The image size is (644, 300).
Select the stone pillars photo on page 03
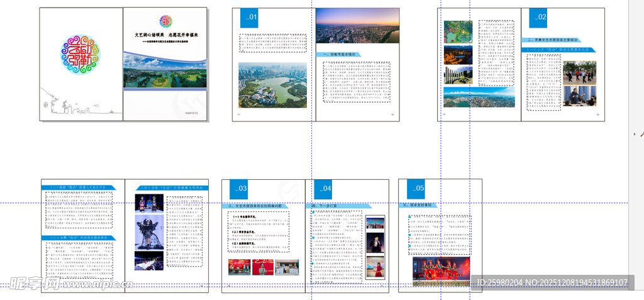click(x=458, y=75)
